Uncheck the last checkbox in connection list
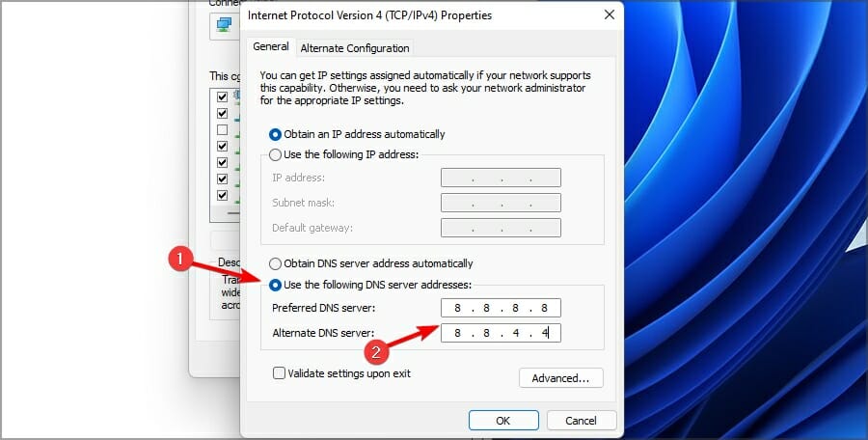This screenshot has height=440, width=868. 223,195
